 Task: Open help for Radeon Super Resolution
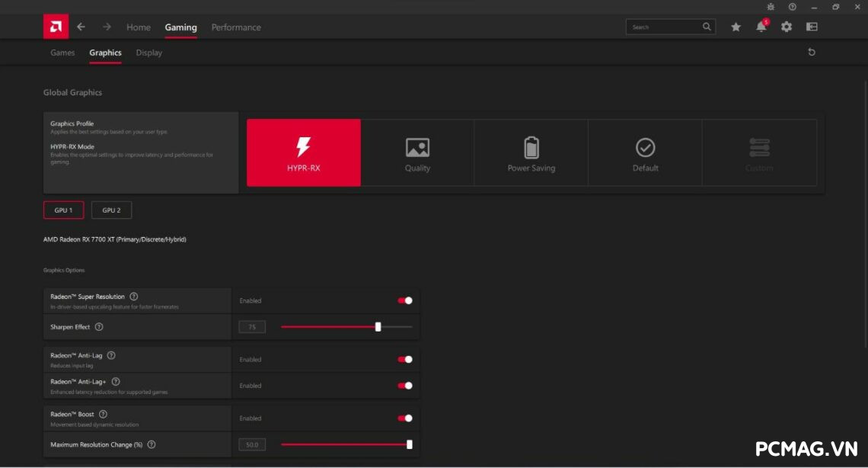(x=134, y=297)
